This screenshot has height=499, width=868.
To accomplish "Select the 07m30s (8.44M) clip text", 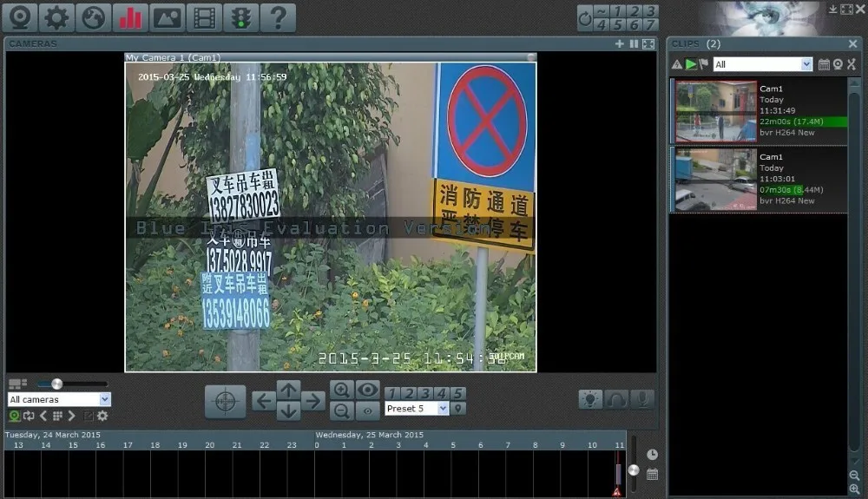I will click(x=791, y=190).
